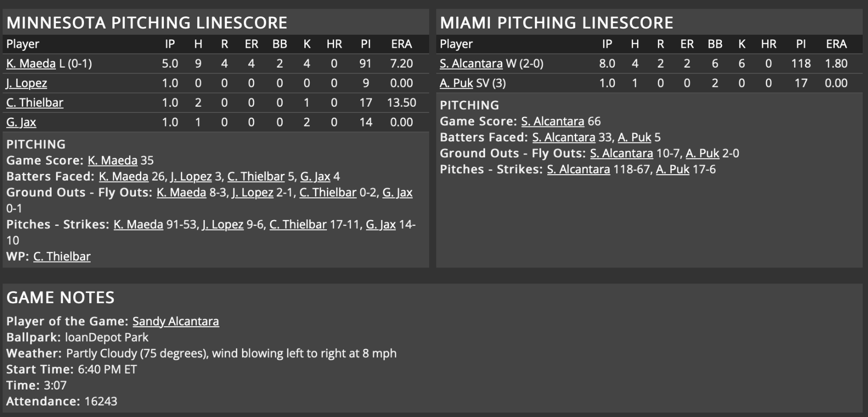This screenshot has width=868, height=417.
Task: Open C. Thielbar in Minnesota Pitches - Strikes line
Action: tap(298, 224)
